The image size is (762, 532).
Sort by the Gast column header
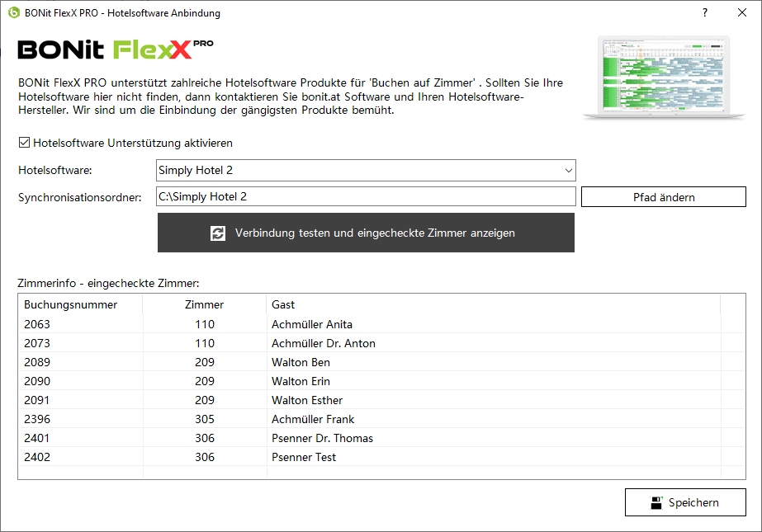[x=283, y=305]
